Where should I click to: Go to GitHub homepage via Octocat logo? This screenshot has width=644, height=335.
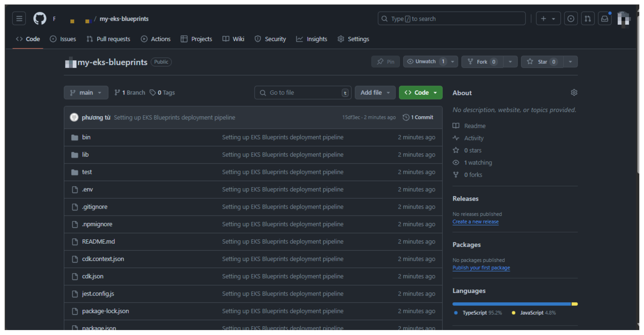(40, 19)
